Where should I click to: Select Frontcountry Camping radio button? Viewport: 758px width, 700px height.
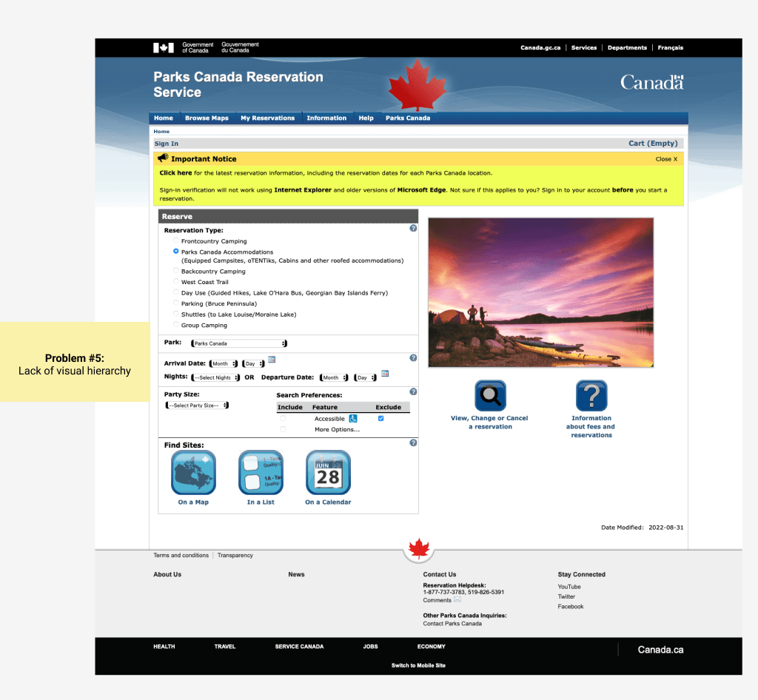click(x=176, y=240)
